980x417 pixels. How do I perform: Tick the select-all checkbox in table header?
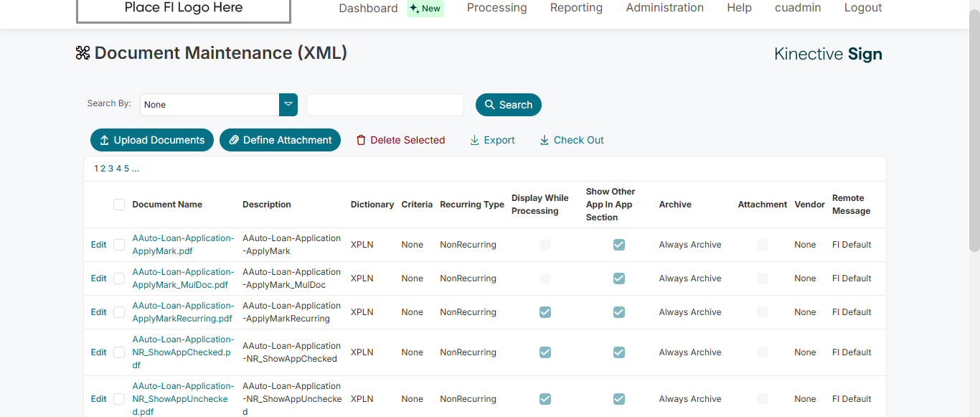119,205
